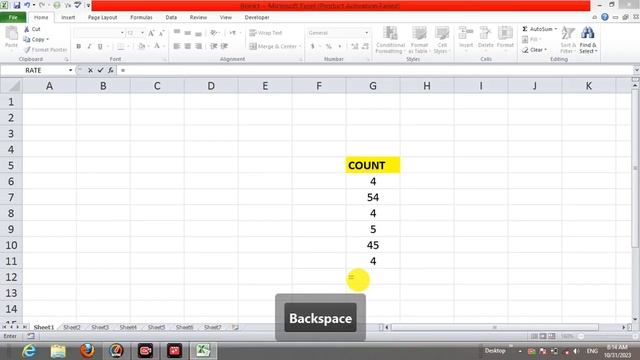Apply Percent Style format

point(329,46)
